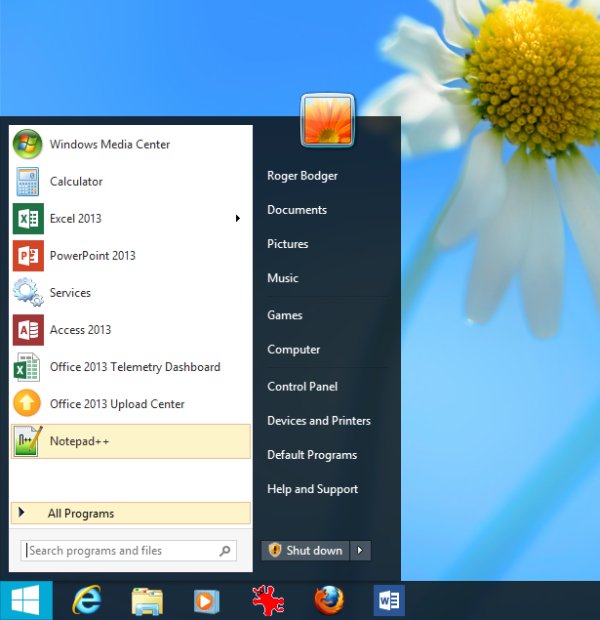Open Default Programs
600x620 pixels.
[x=312, y=455]
